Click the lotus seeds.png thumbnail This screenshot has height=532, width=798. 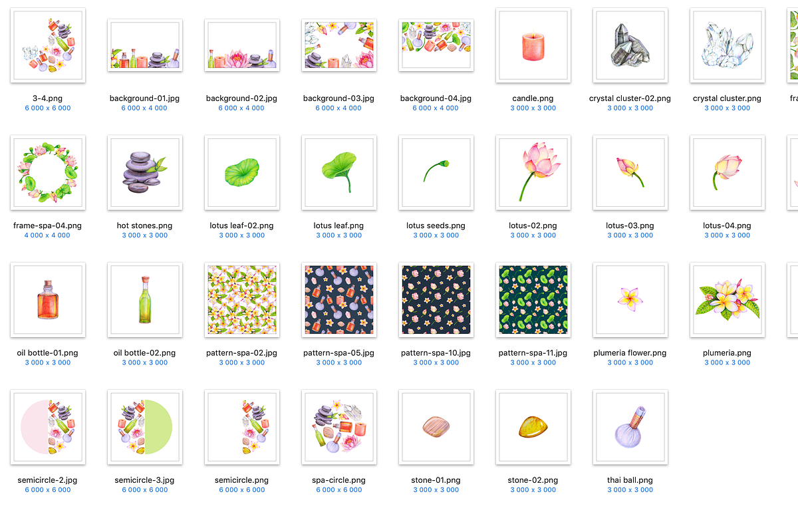(x=436, y=173)
